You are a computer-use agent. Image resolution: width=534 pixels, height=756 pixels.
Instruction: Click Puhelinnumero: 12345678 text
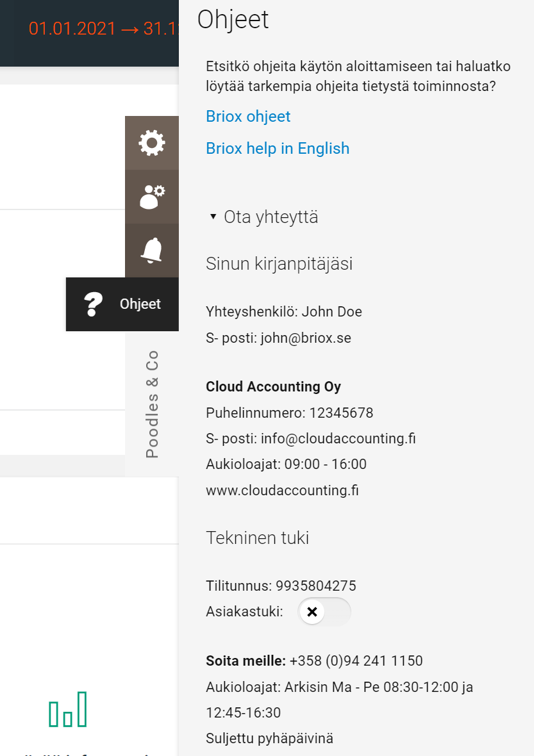click(289, 413)
